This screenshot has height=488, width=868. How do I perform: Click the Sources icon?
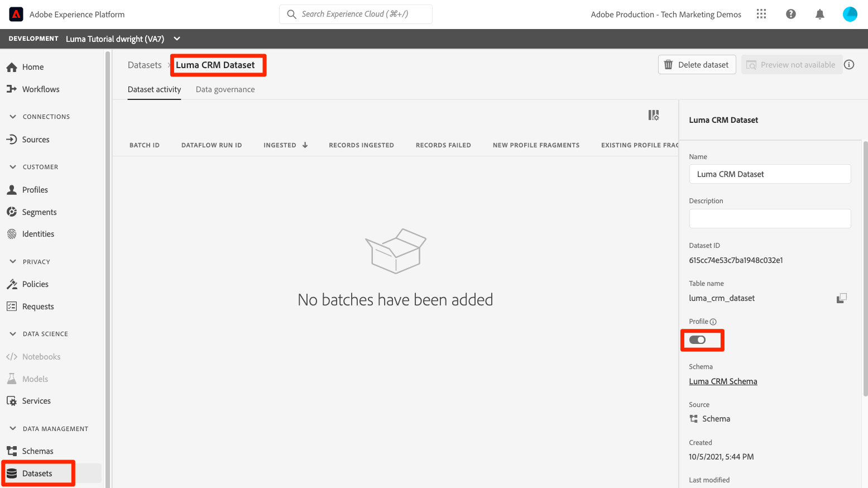pos(12,140)
